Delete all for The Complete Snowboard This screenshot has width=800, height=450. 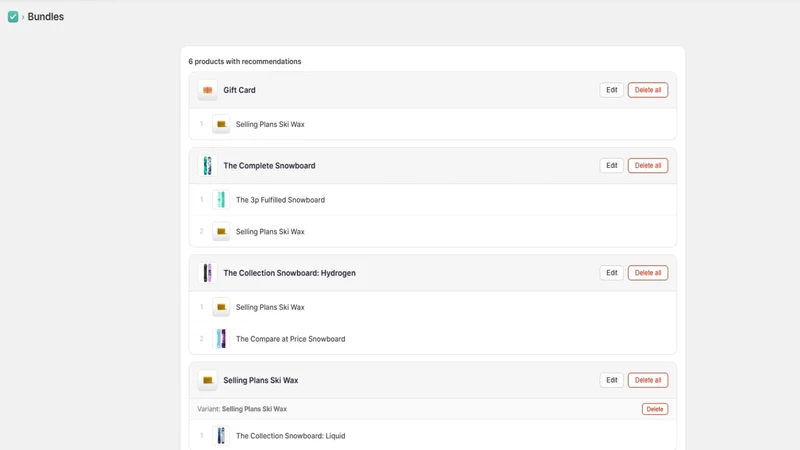[x=647, y=165]
